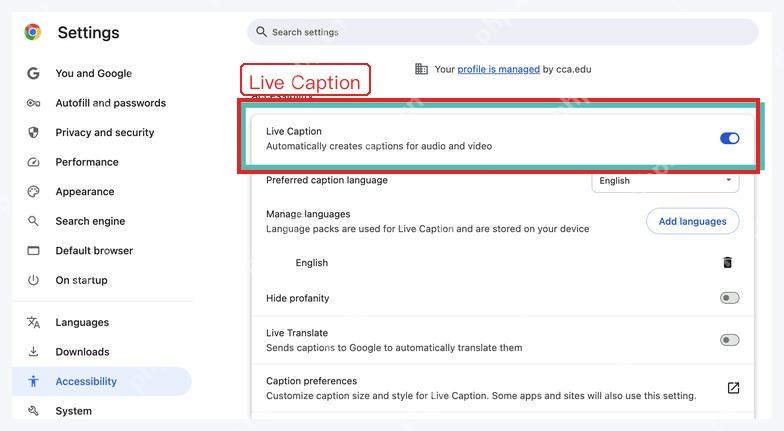
Task: Click 'Preferred caption language' label
Action: coord(326,180)
